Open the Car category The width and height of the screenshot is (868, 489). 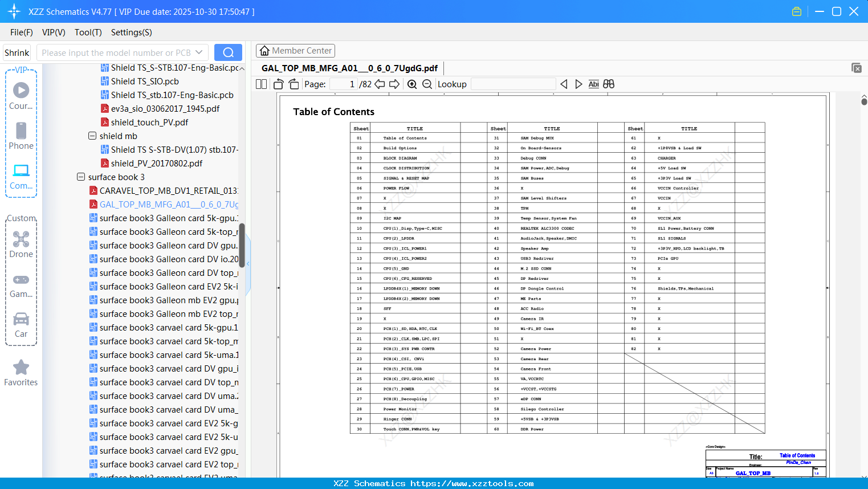[21, 325]
